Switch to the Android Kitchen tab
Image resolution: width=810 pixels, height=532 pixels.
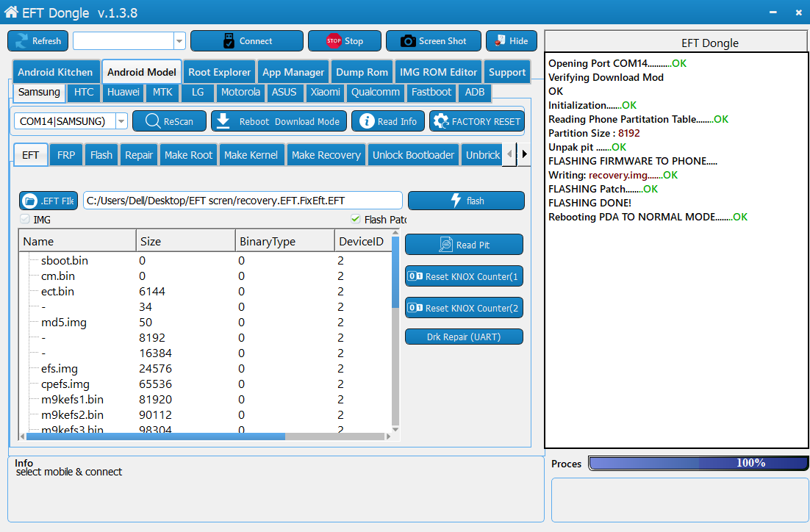(55, 72)
